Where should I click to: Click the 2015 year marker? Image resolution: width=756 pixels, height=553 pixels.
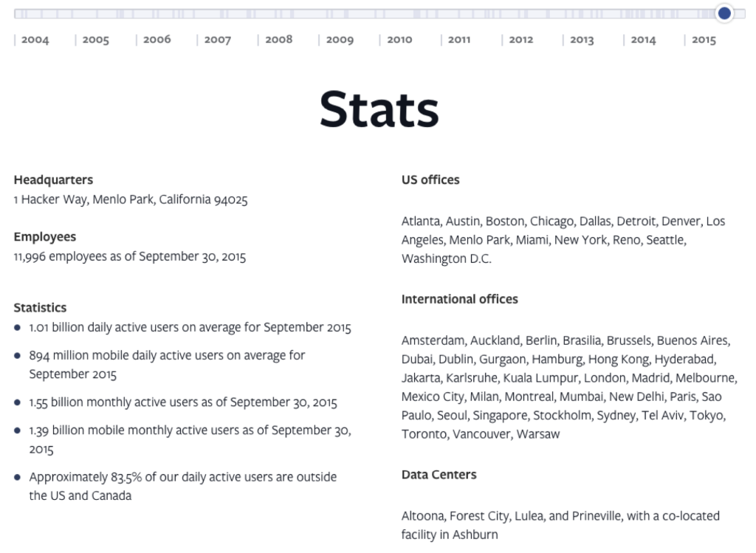704,40
